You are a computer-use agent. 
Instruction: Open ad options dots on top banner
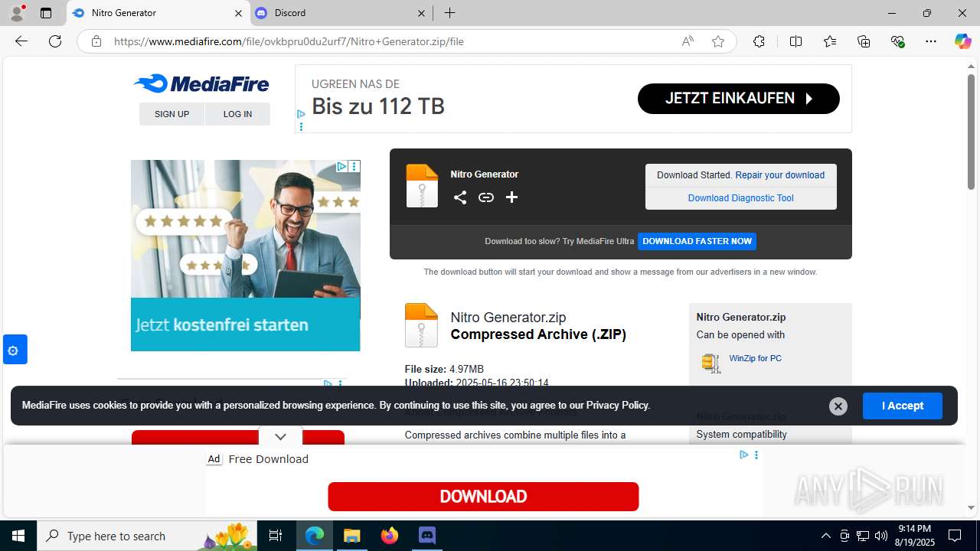[301, 126]
